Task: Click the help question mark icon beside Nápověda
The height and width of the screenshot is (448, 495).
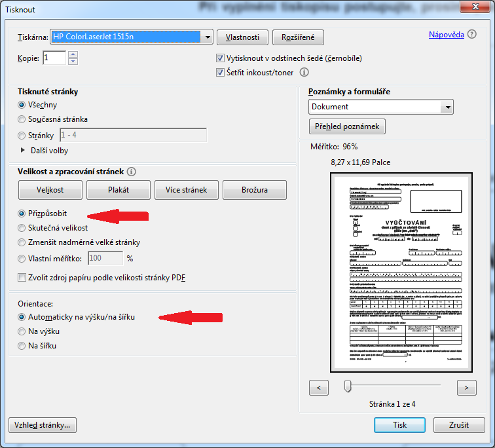Action: pos(472,34)
